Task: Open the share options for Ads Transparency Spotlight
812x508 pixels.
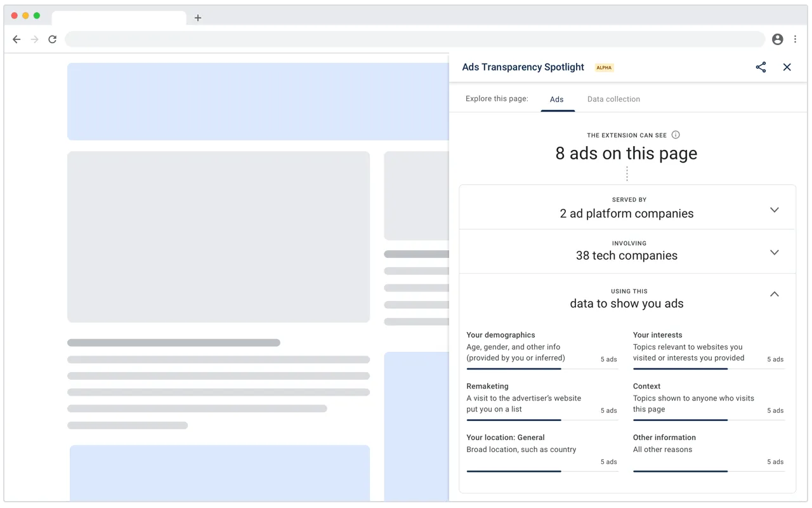Action: [761, 67]
